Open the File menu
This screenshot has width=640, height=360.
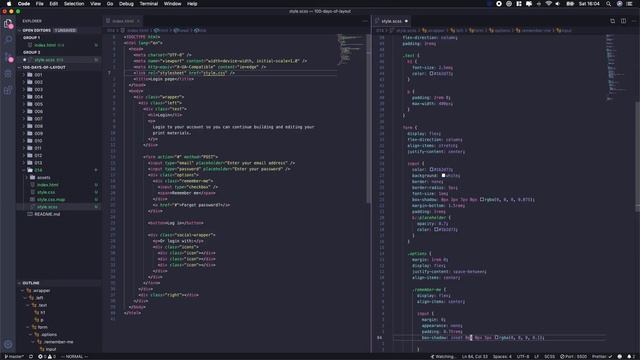tap(40, 4)
